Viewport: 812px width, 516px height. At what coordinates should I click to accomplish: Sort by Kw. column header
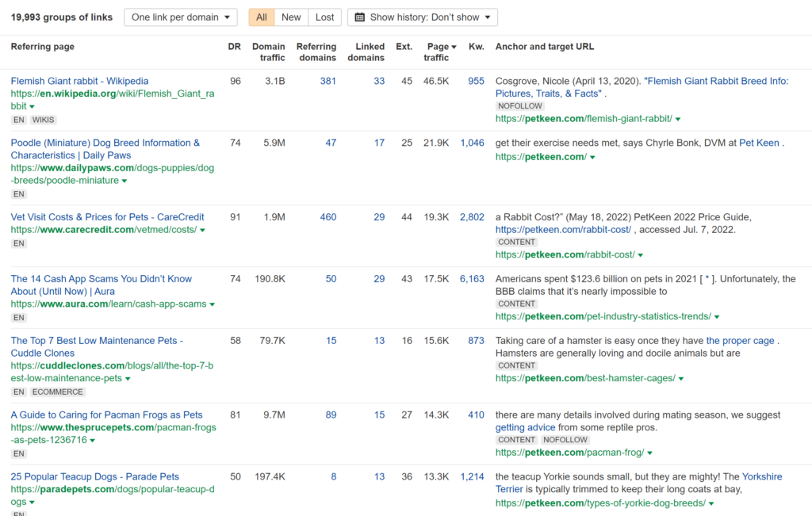(x=477, y=47)
